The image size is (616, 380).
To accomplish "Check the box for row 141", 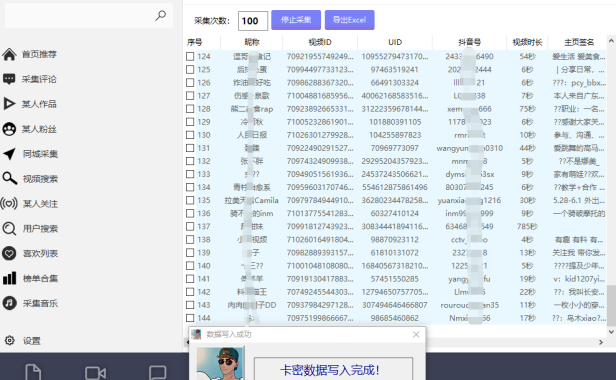I will tap(190, 279).
